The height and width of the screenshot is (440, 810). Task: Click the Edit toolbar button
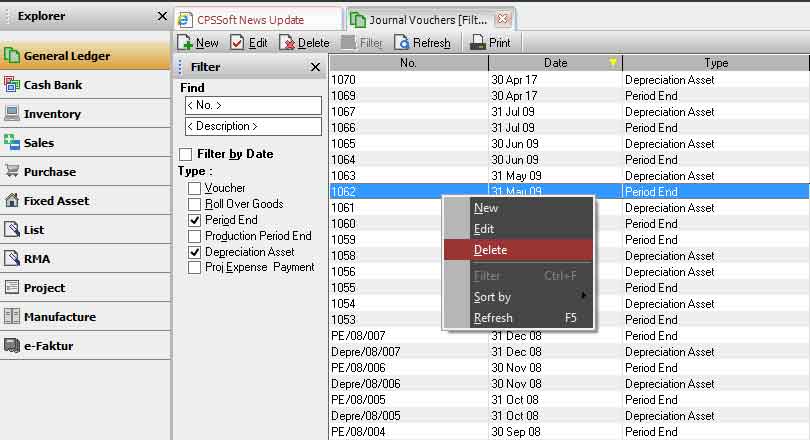coord(249,43)
